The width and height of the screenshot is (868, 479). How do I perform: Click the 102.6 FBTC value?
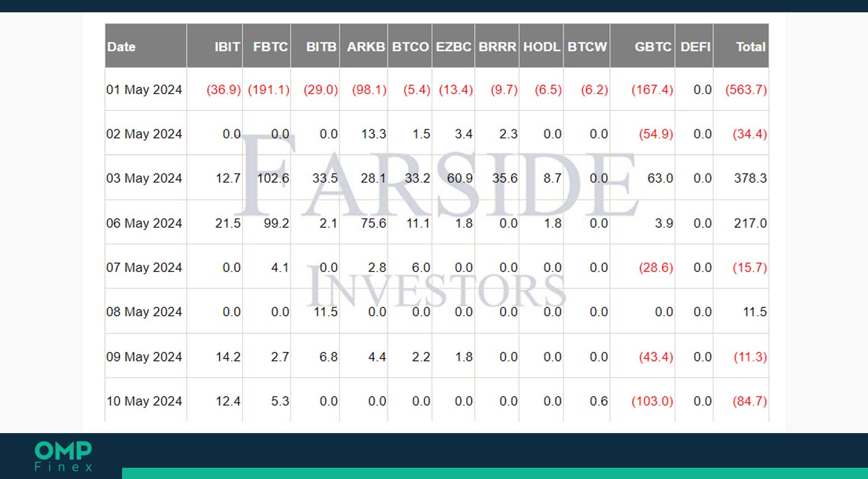click(x=273, y=178)
